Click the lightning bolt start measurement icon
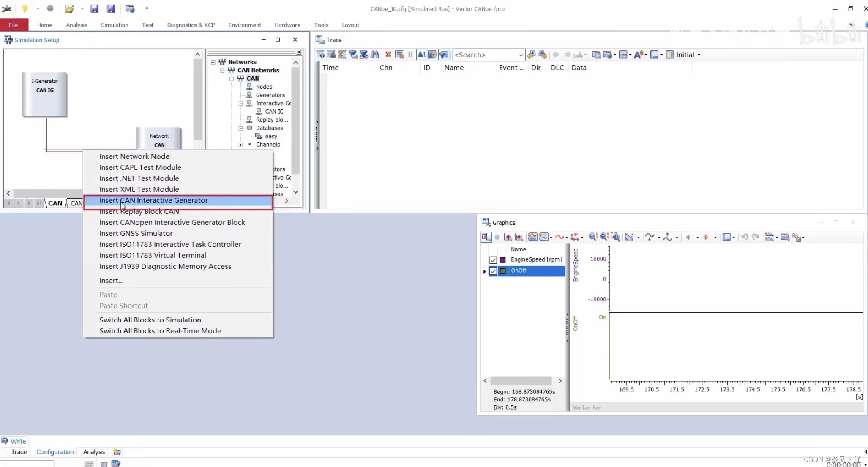868x467 pixels. click(x=25, y=8)
